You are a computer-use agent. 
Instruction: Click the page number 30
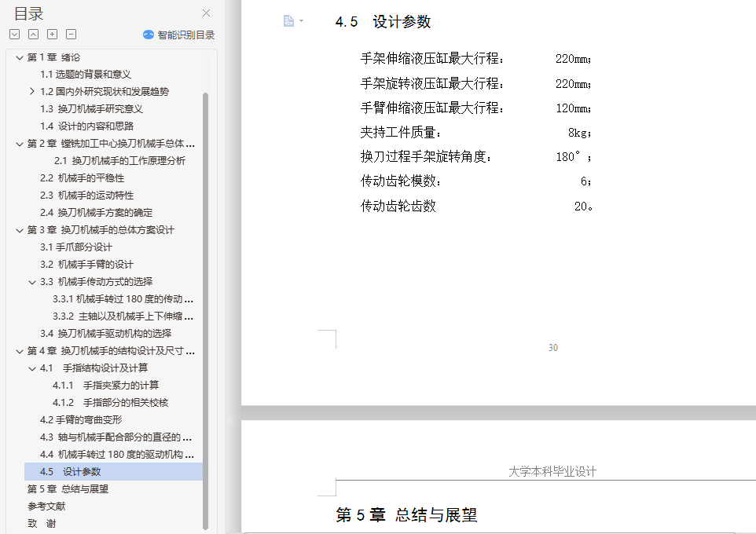coord(553,347)
